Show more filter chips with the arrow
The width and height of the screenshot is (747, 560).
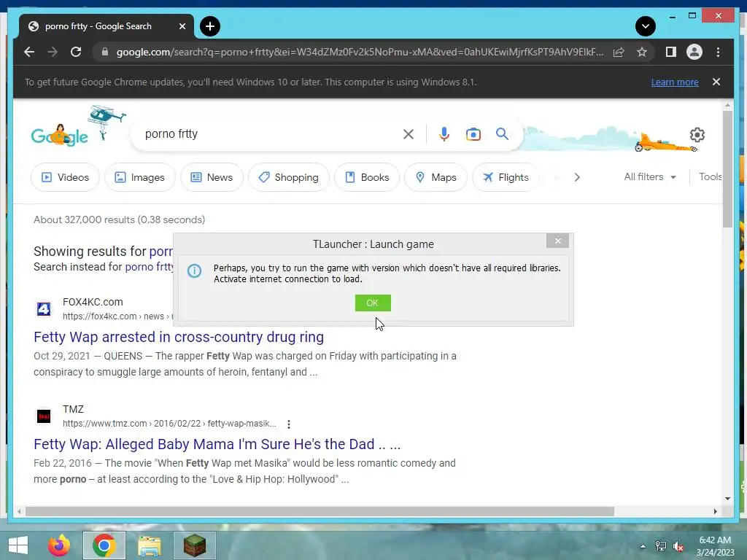click(577, 177)
